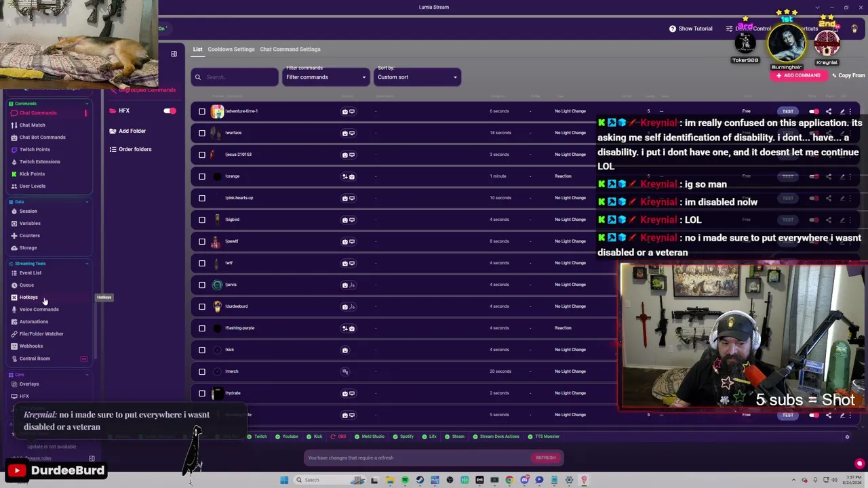Viewport: 868px width, 488px height.
Task: Collapse the Streaming Tools sidebar group
Action: [x=87, y=264]
